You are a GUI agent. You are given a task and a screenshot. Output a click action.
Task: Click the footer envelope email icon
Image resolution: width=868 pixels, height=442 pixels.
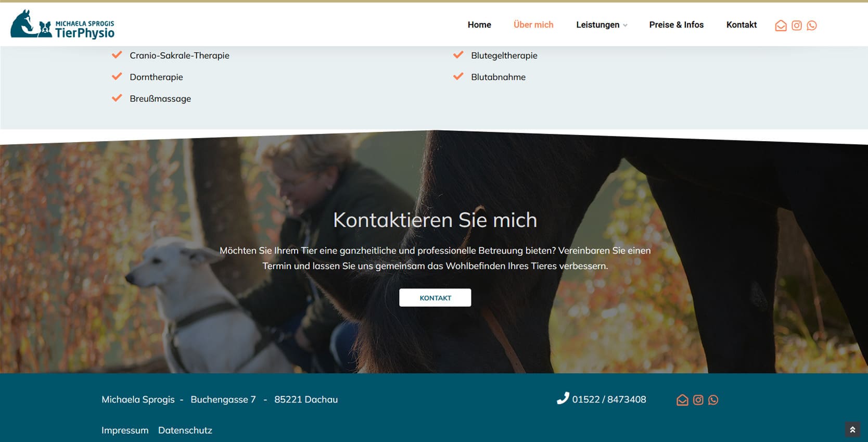682,400
